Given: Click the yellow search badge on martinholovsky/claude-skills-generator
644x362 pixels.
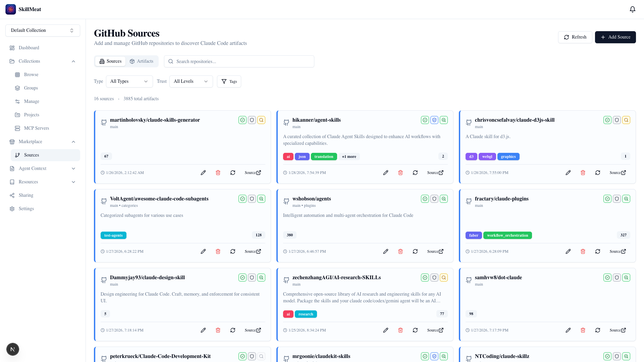Looking at the screenshot, I should click(261, 120).
